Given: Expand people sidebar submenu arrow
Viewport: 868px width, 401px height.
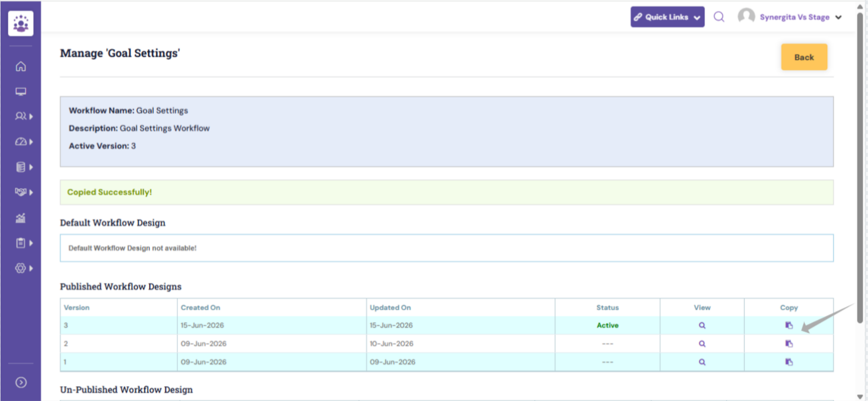Looking at the screenshot, I should (x=31, y=117).
